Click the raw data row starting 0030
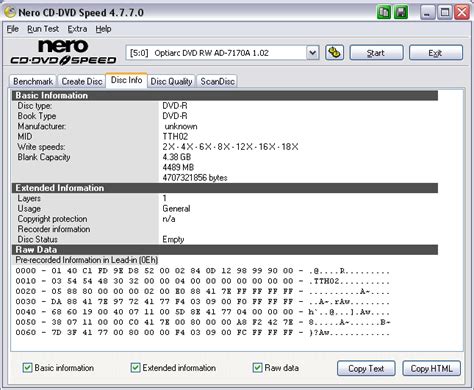Image resolution: width=474 pixels, height=390 pixels. point(203,302)
